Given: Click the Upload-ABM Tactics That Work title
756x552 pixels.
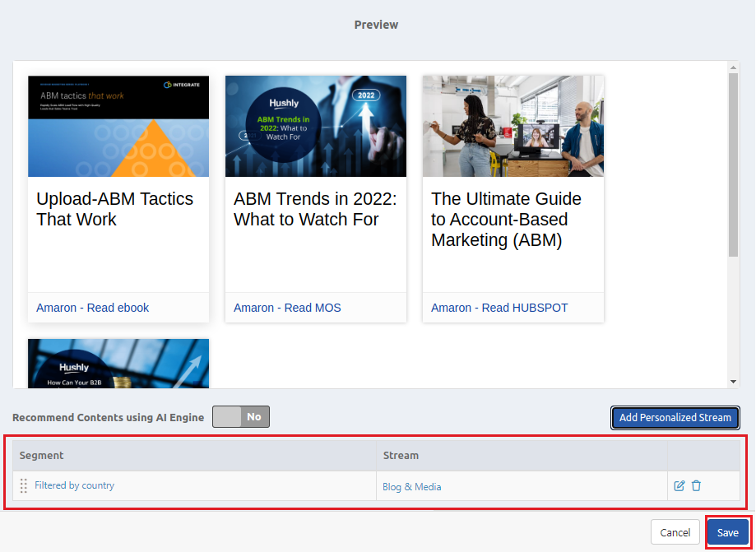Looking at the screenshot, I should point(114,209).
